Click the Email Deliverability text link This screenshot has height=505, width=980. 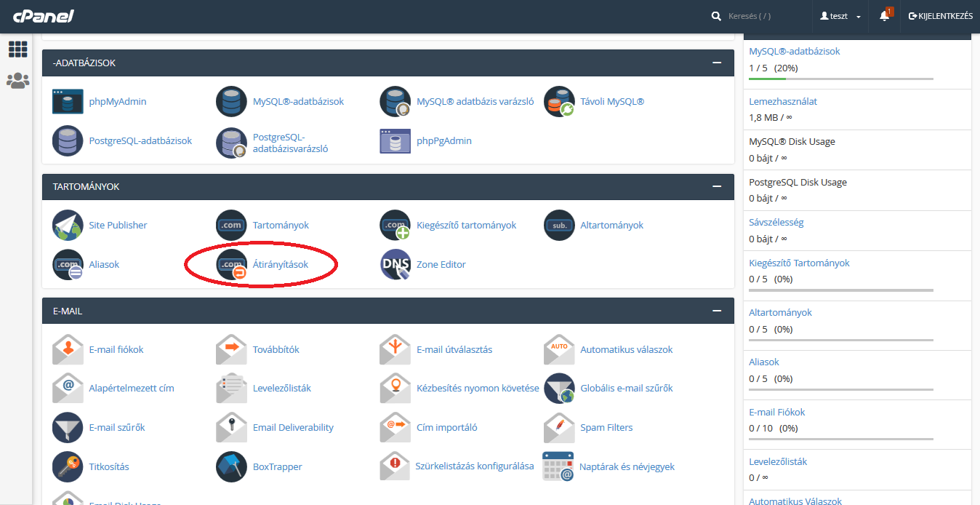(293, 427)
